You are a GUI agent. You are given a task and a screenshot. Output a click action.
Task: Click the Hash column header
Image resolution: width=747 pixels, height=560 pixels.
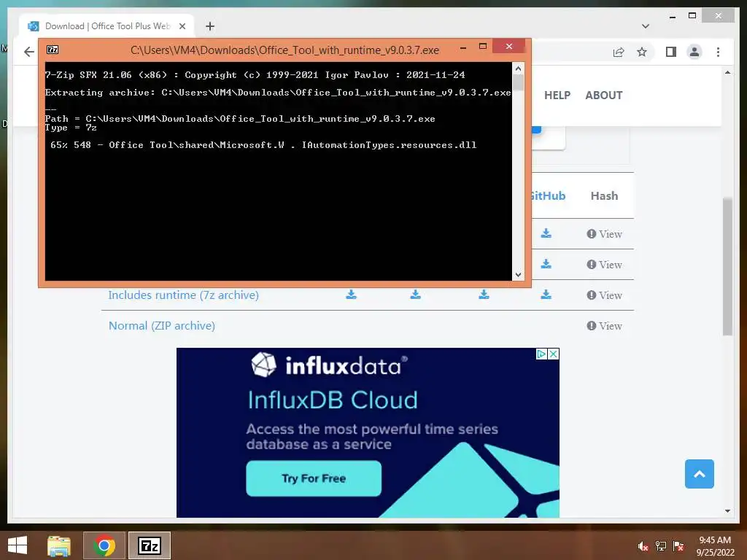tap(604, 195)
